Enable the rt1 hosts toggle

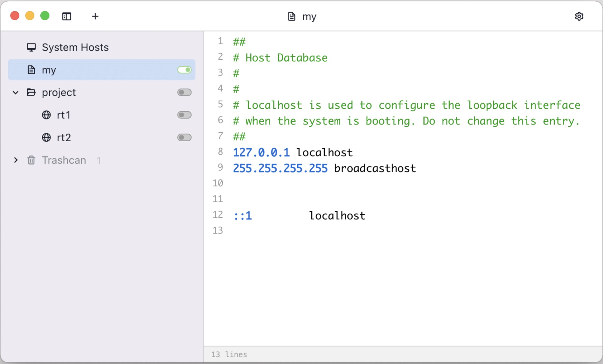184,115
